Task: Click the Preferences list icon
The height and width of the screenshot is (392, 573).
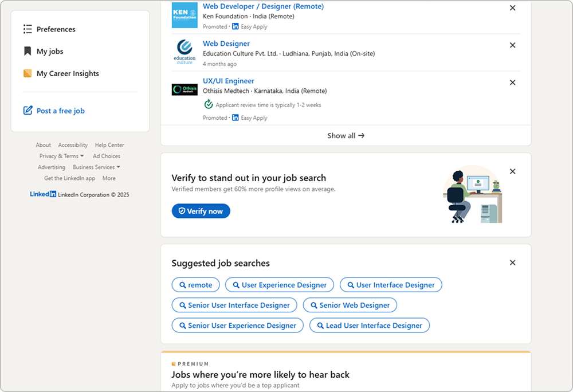Action: tap(28, 29)
